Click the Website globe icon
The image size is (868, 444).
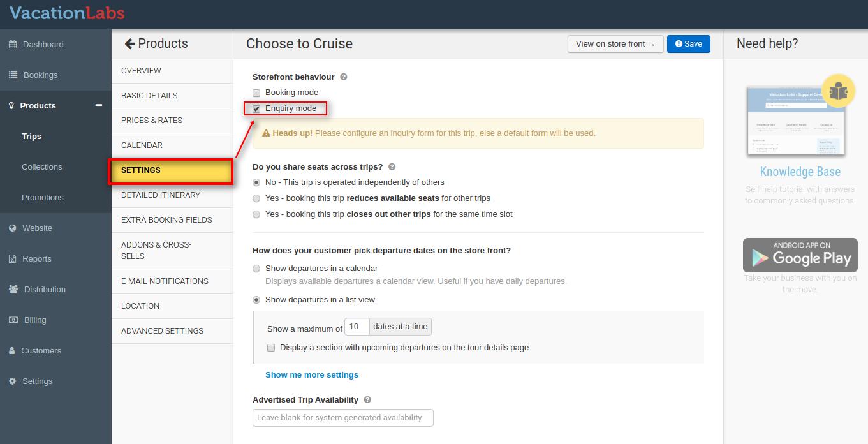click(x=13, y=228)
